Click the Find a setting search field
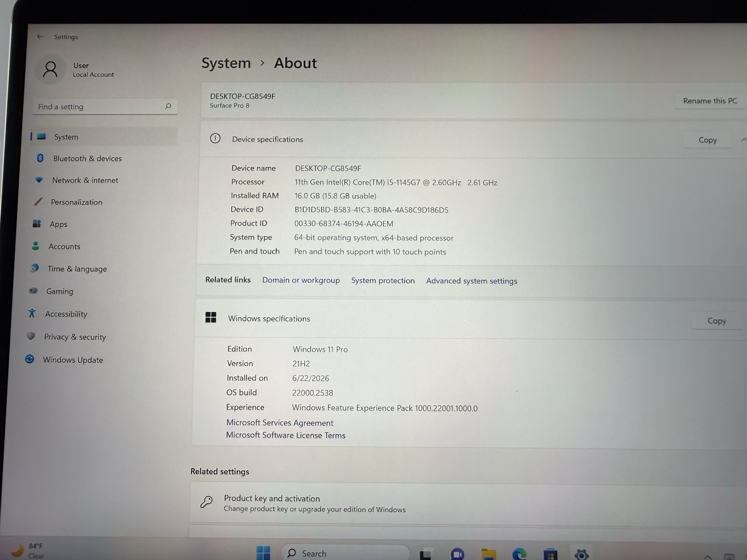This screenshot has height=560, width=747. pos(105,106)
